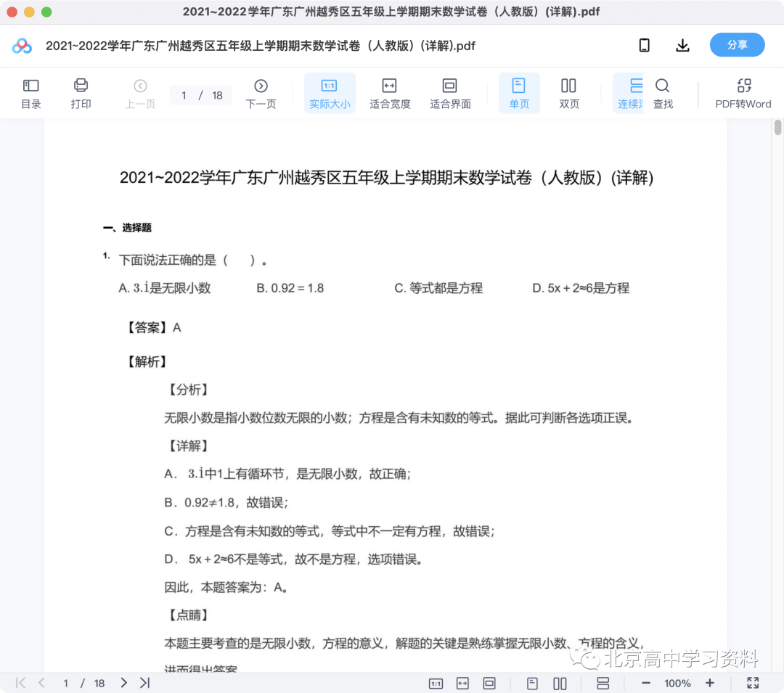Click the download icon in header
Image resolution: width=784 pixels, height=693 pixels.
682,46
